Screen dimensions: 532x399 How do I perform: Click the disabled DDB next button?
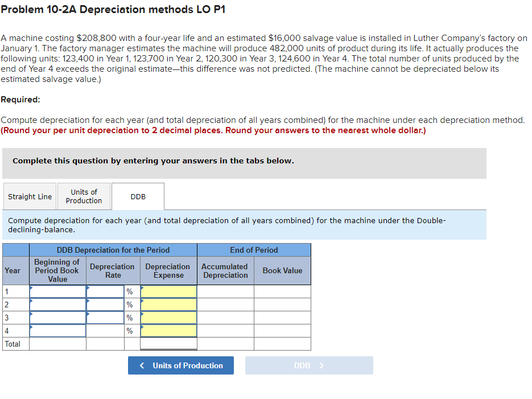coord(309,365)
